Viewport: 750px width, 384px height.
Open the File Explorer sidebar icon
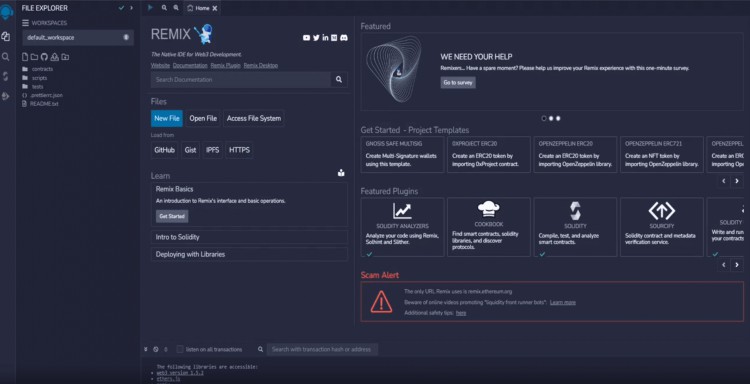click(6, 37)
